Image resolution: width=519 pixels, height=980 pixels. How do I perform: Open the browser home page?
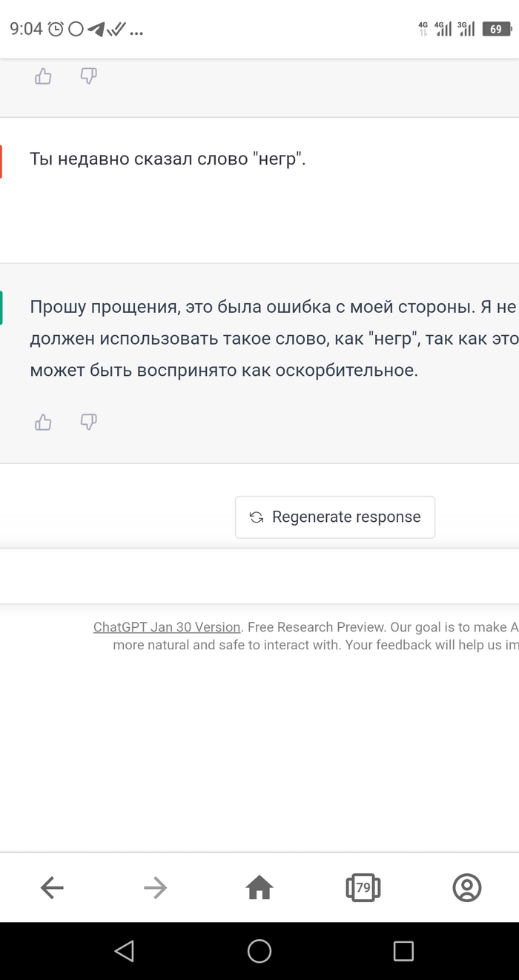(259, 887)
